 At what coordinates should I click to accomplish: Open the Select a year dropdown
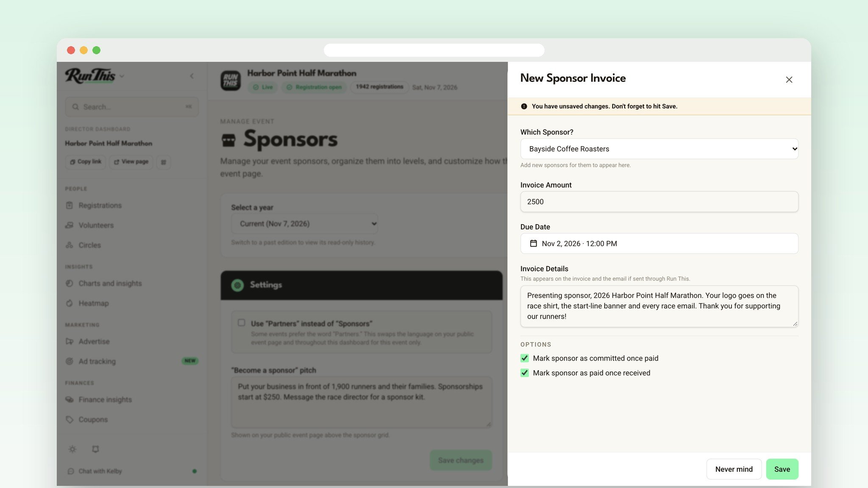304,224
